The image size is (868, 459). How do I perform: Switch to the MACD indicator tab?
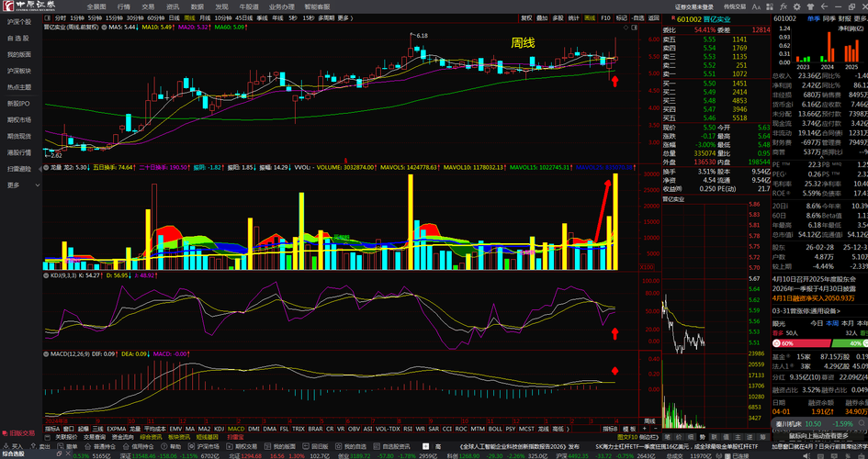pyautogui.click(x=236, y=429)
